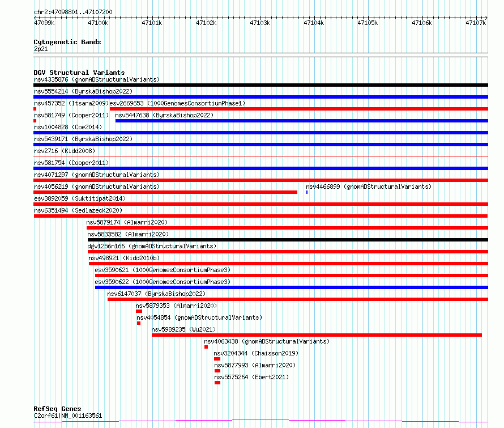Click nsv5879353 Almarri2020 label
Image resolution: width=504 pixels, height=428 pixels.
click(176, 306)
